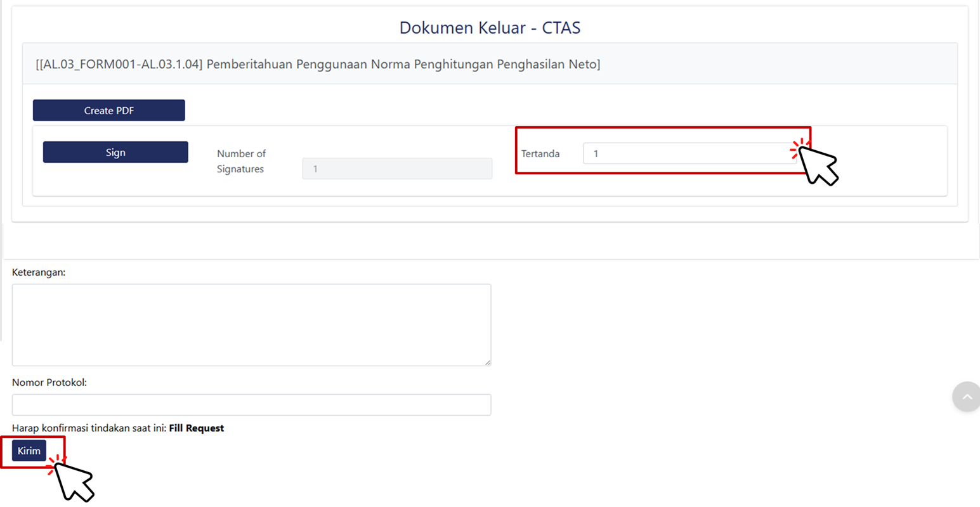Viewport: 980px width, 507px height.
Task: Submit the form with Kirim
Action: click(x=29, y=451)
